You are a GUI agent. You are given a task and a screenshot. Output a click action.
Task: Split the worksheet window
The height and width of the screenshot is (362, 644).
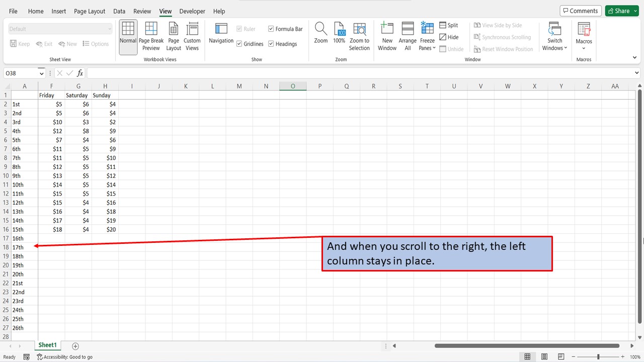tap(449, 25)
